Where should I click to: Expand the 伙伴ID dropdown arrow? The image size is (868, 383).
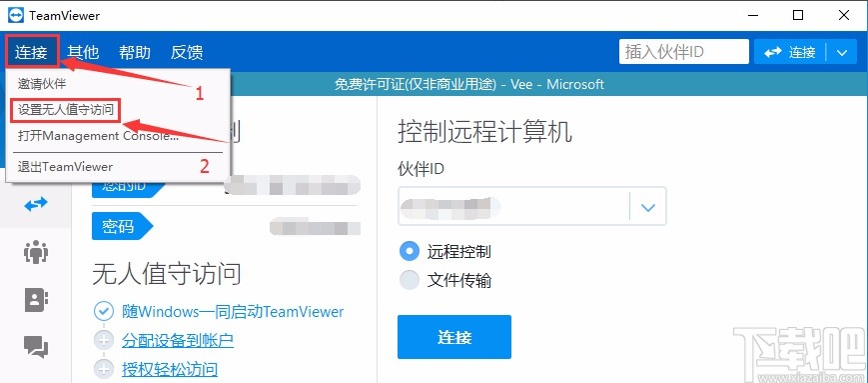[647, 207]
